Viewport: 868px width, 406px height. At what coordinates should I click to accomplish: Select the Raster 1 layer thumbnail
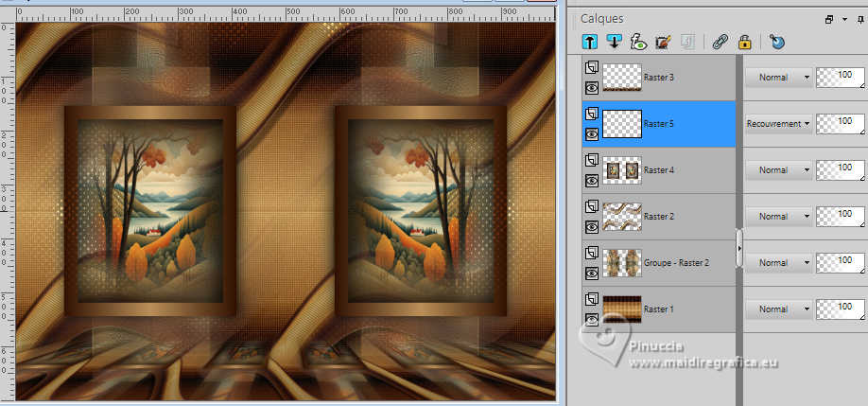(x=621, y=309)
